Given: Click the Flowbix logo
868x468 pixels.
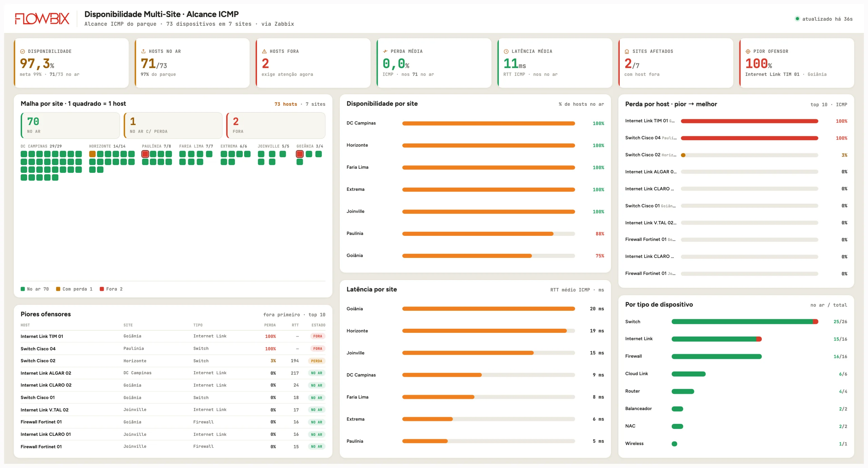Looking at the screenshot, I should click(x=42, y=19).
